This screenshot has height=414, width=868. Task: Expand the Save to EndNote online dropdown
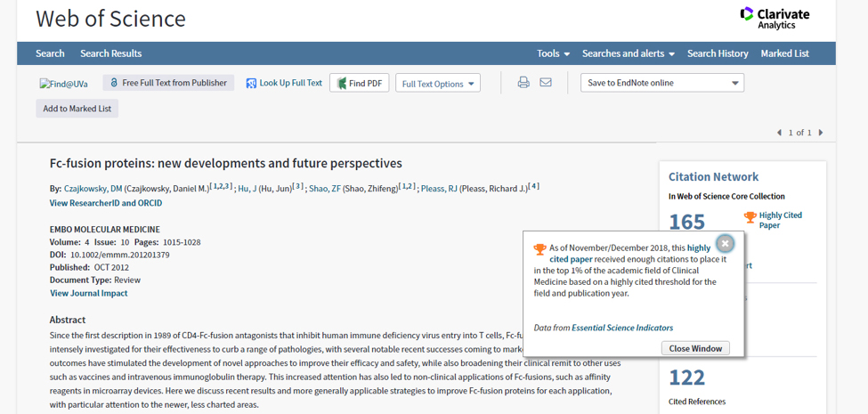[x=662, y=83]
